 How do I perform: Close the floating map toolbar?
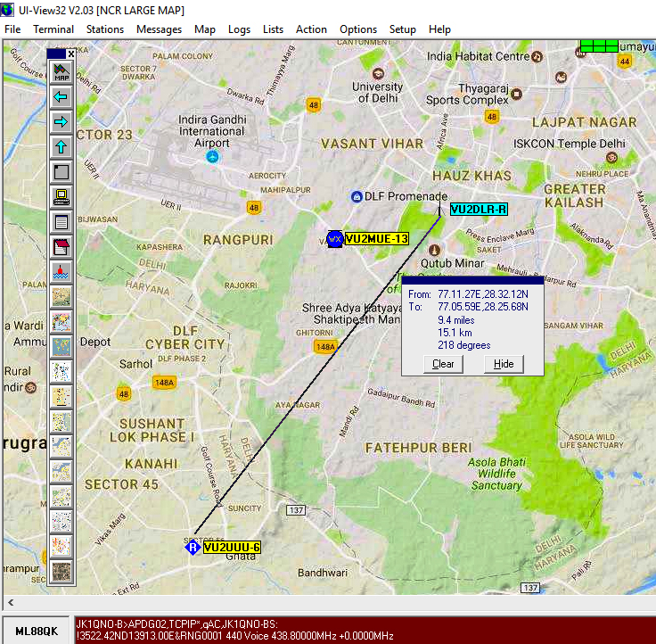[71, 54]
